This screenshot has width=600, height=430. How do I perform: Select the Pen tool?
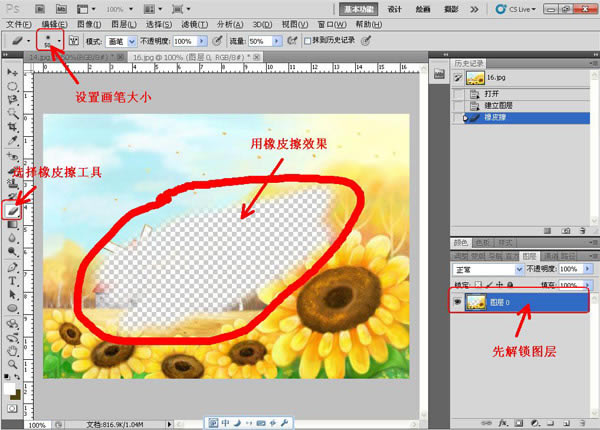(x=12, y=267)
